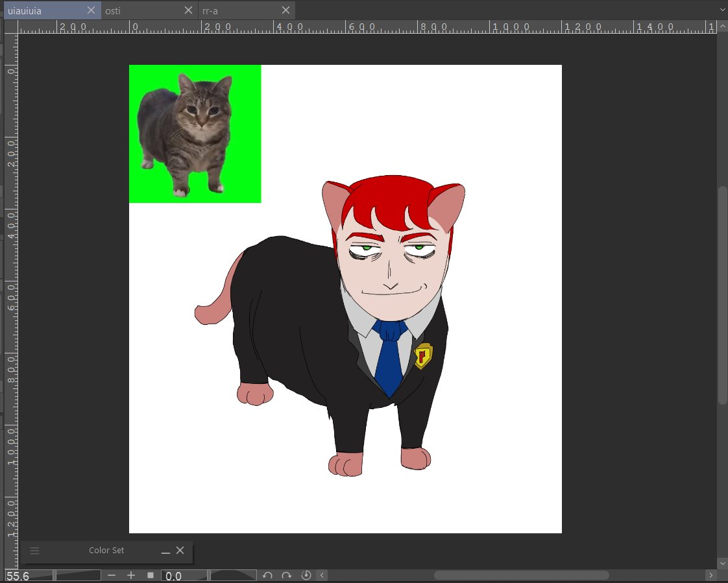Click the horizontal ruler at top
Screen dimensions: 728x583
(x=367, y=27)
